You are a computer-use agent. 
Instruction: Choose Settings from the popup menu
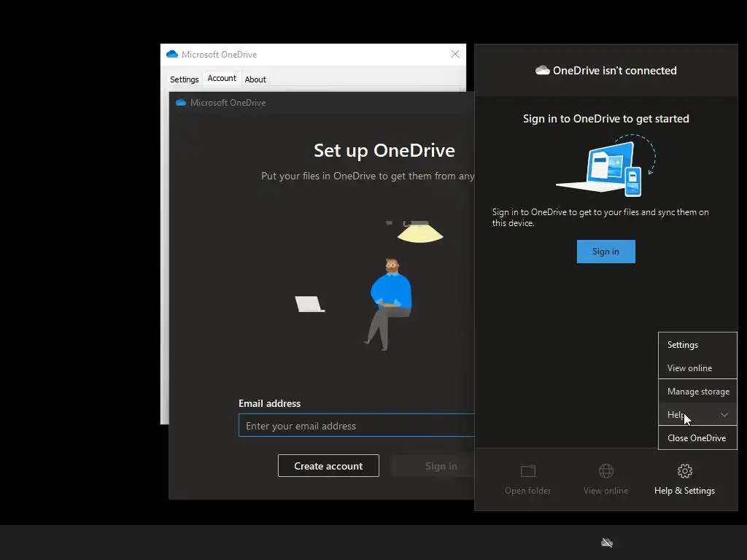click(697, 345)
